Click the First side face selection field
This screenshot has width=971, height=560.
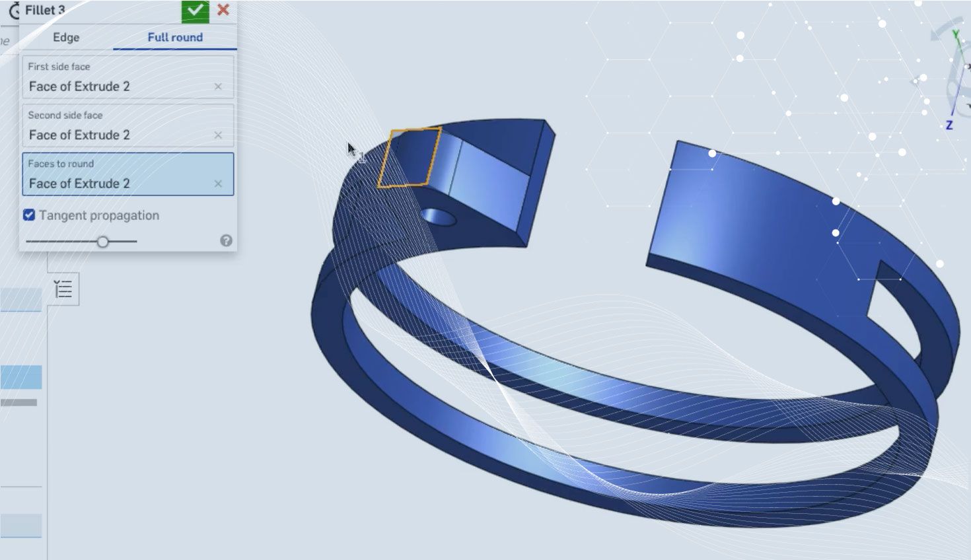pos(119,87)
